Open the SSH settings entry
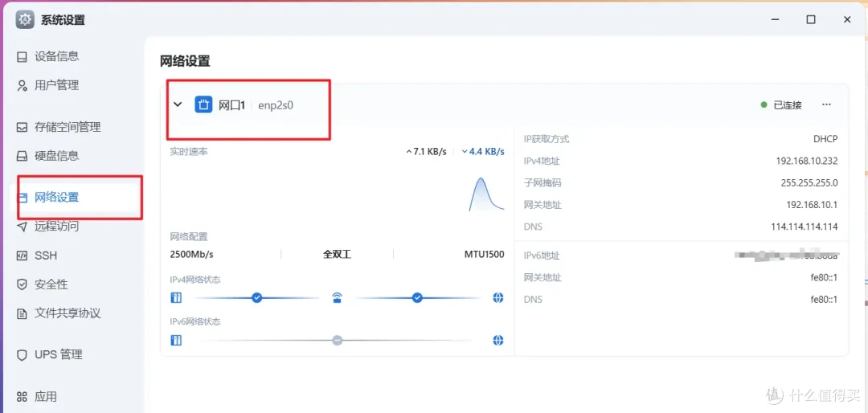This screenshot has height=413, width=868. click(x=46, y=256)
